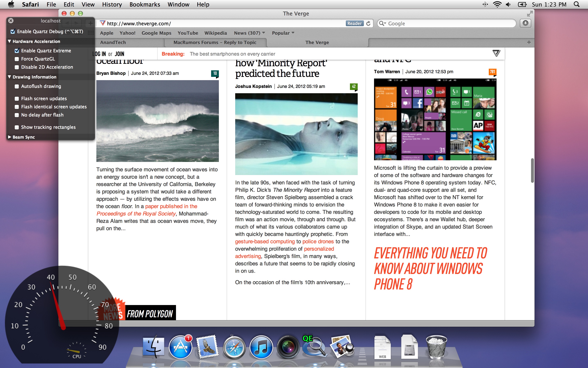Open YouTube bookmark
The width and height of the screenshot is (588, 368).
[x=188, y=33]
